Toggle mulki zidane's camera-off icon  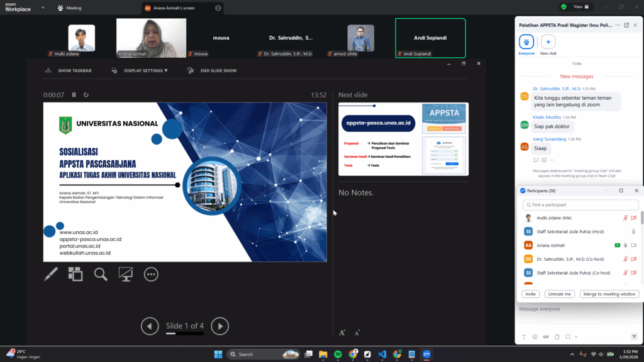point(633,218)
